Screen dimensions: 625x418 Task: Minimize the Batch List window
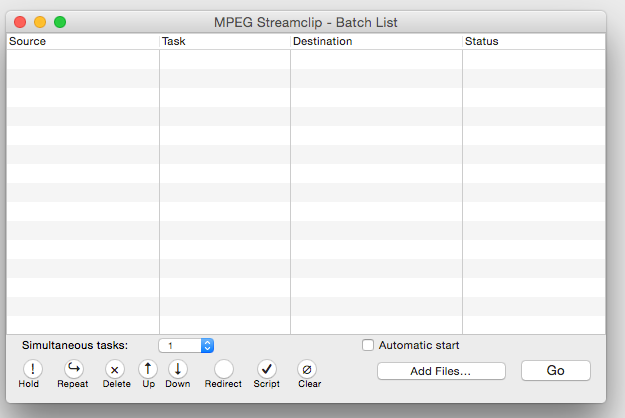[40, 22]
